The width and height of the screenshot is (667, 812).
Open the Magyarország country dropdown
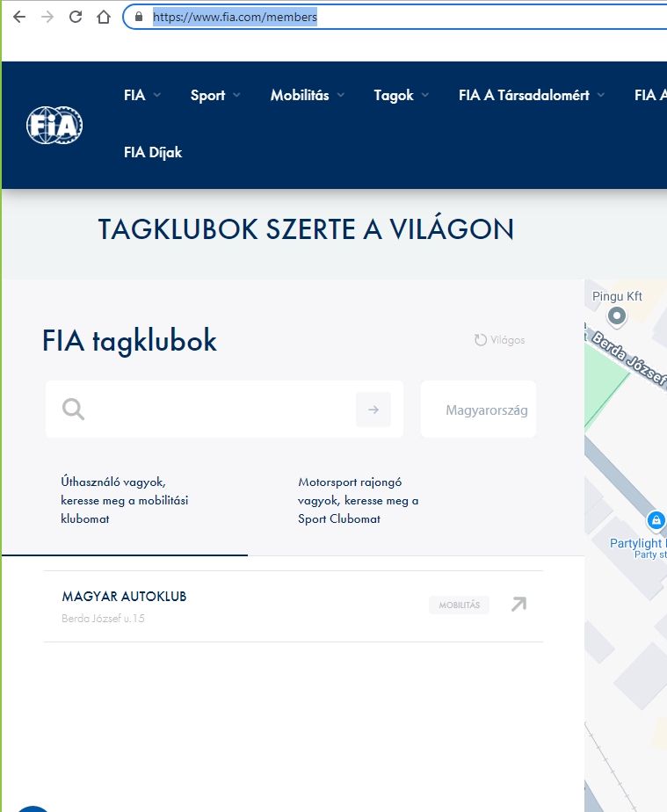(x=478, y=410)
